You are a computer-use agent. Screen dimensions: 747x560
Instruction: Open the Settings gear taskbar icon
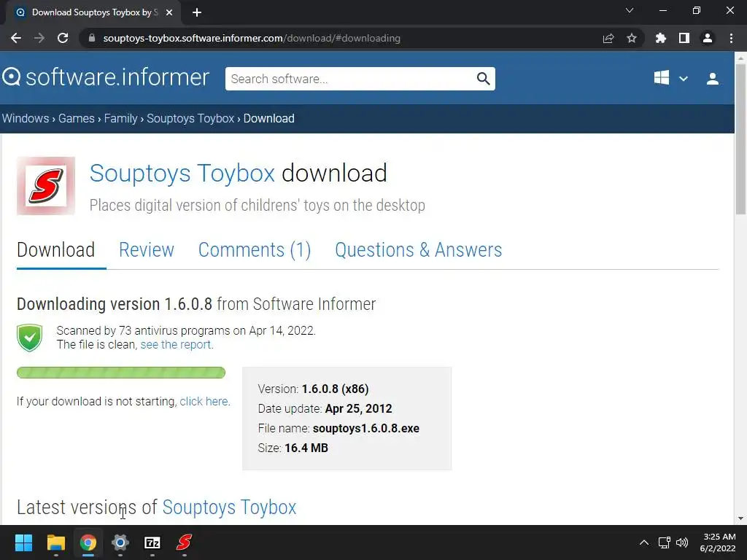120,542
